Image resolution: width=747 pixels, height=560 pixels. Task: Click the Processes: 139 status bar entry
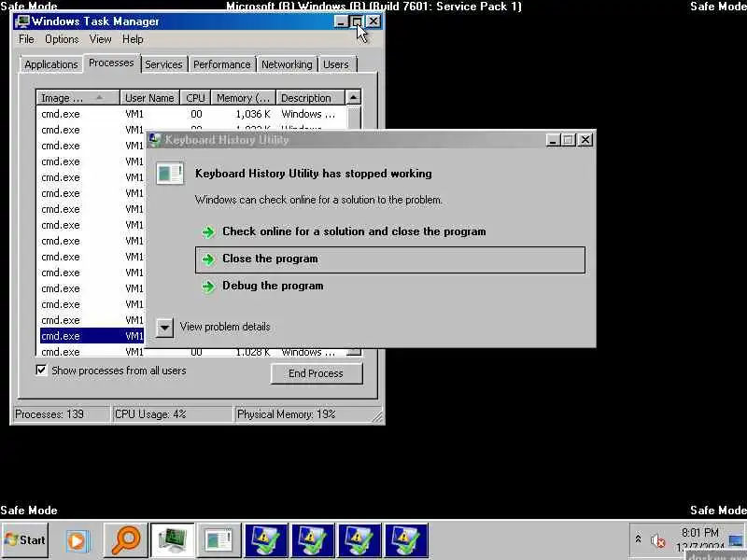pos(49,414)
